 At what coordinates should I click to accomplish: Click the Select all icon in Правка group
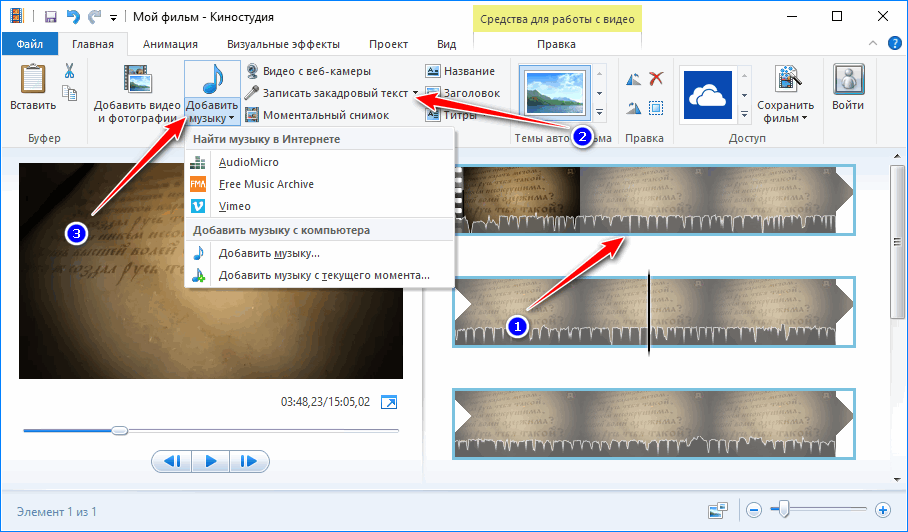tap(656, 108)
